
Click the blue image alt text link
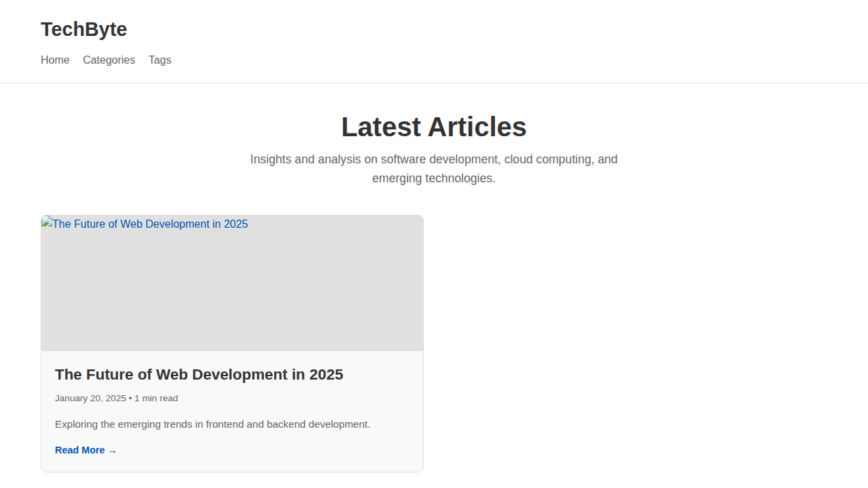tap(150, 224)
